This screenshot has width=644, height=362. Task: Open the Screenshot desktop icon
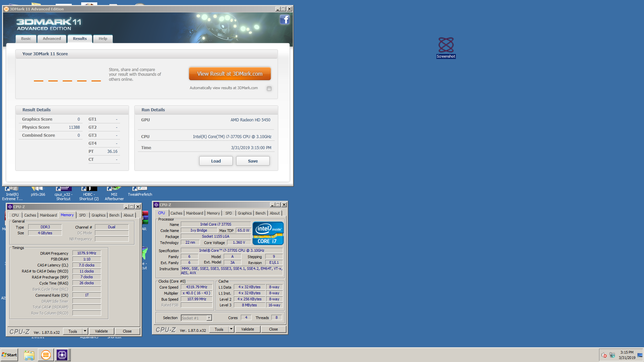(446, 48)
